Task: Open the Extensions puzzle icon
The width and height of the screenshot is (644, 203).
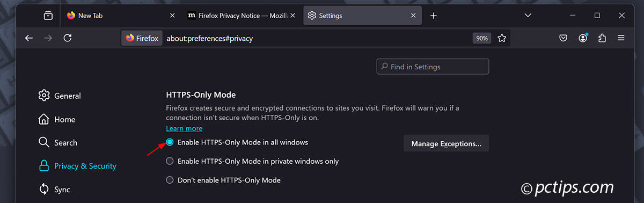Action: (x=602, y=38)
